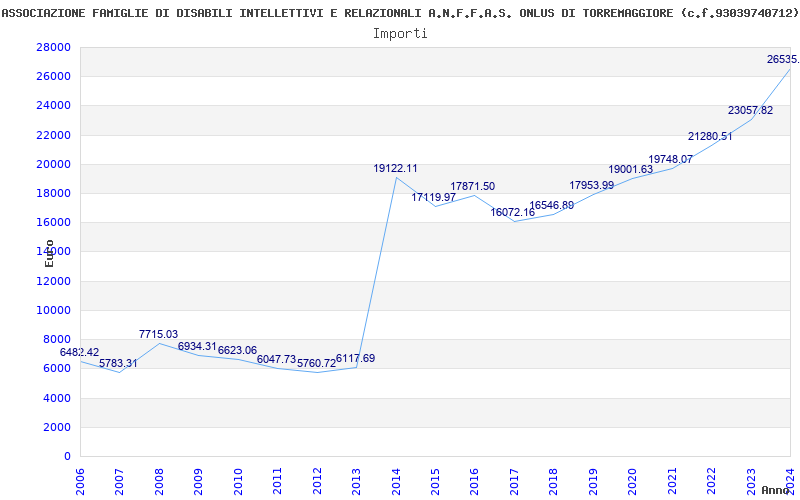This screenshot has height=500, width=800.
Task: Click the y-axis value 16000
Action: [54, 222]
